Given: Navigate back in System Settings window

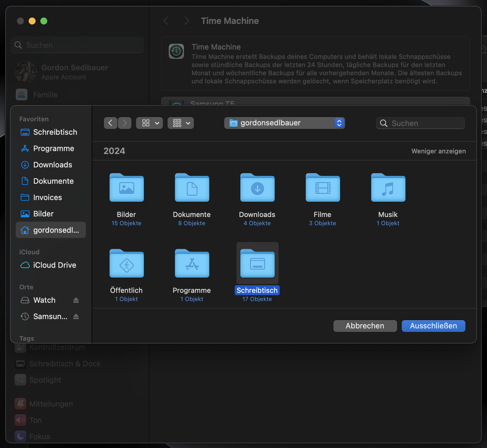Looking at the screenshot, I should pos(166,21).
